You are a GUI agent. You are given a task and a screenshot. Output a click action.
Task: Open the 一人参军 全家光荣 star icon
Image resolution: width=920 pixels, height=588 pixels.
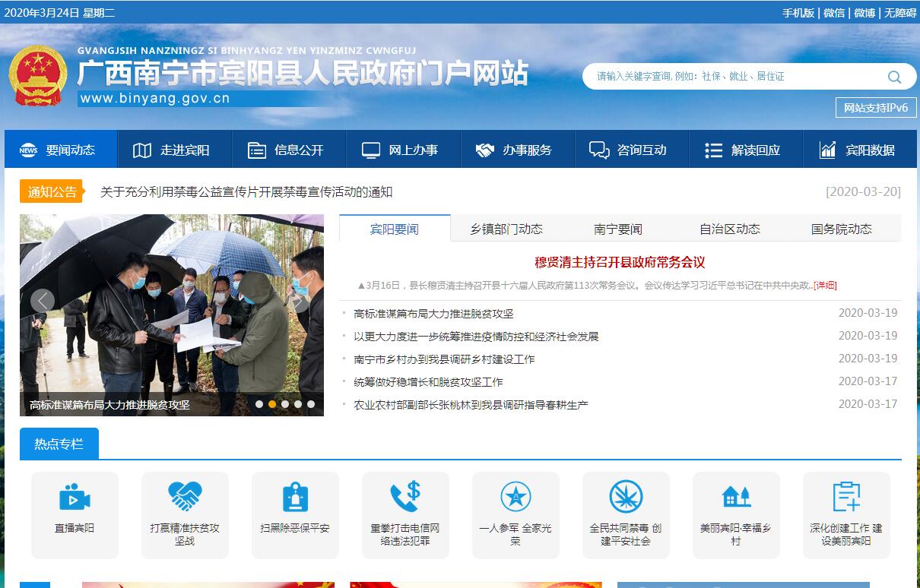516,497
